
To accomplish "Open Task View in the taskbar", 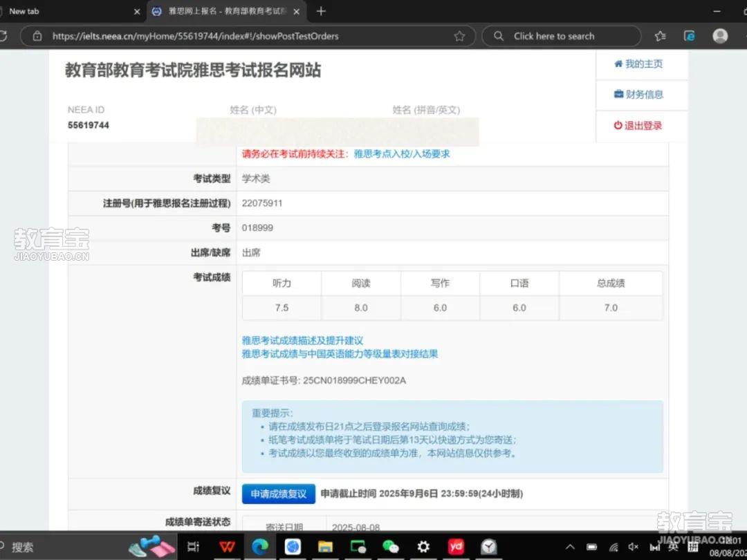I will [x=194, y=546].
